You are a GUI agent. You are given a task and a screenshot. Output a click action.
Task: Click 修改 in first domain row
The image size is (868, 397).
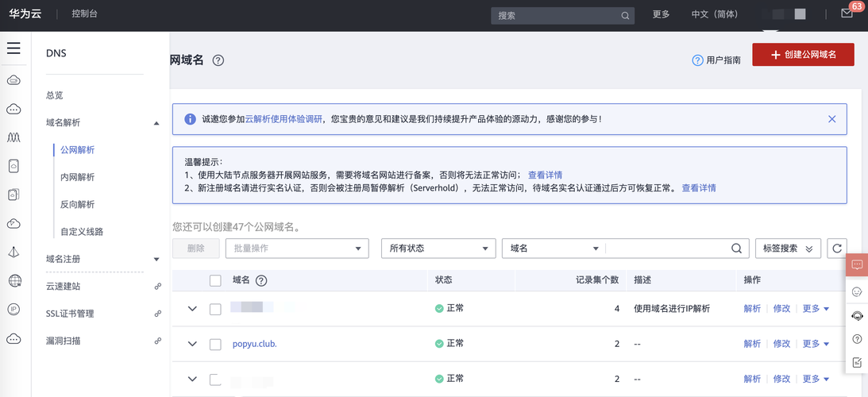click(781, 308)
